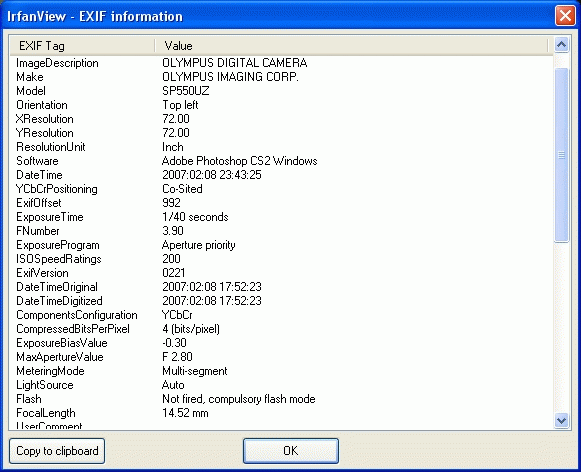Select the FocalLength row
Viewport: 581px width, 472px height.
tap(282, 413)
